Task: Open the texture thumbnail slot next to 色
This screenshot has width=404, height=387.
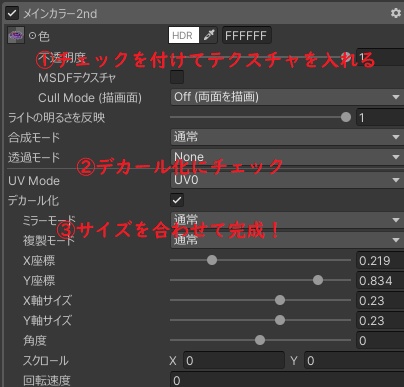Action: point(16,35)
